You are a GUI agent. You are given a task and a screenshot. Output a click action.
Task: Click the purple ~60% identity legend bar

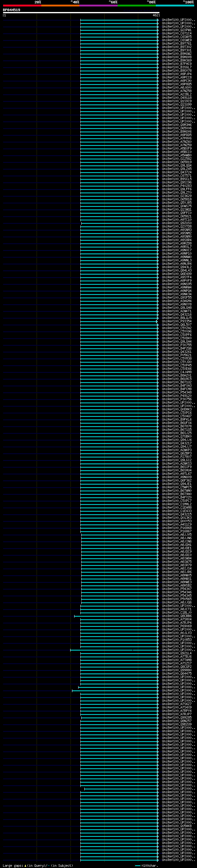coord(99,6)
